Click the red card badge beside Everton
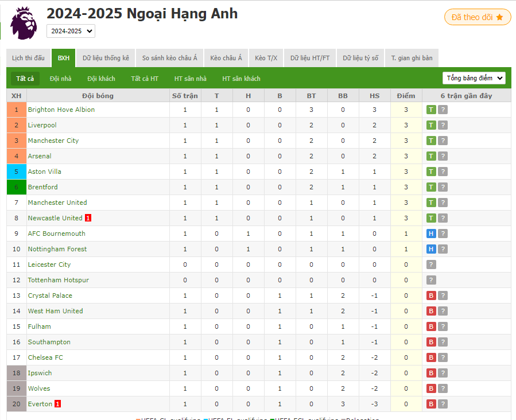This screenshot has width=516, height=420. [57, 403]
